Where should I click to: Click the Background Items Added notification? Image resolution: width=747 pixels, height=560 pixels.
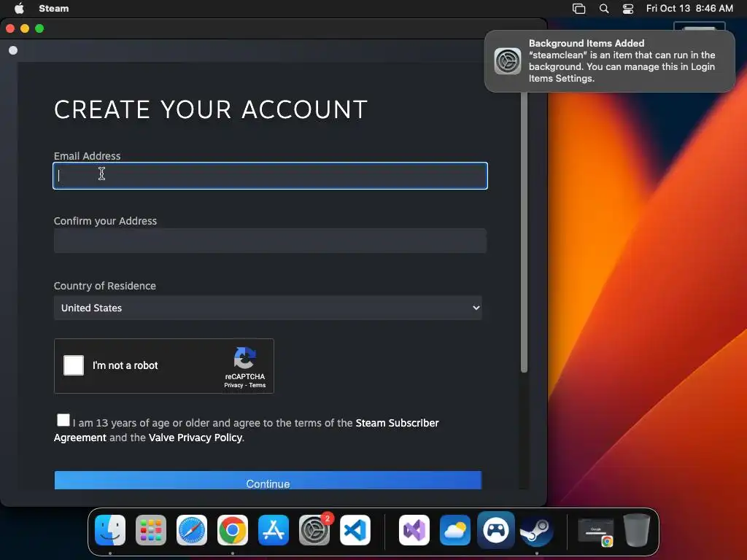coord(610,61)
